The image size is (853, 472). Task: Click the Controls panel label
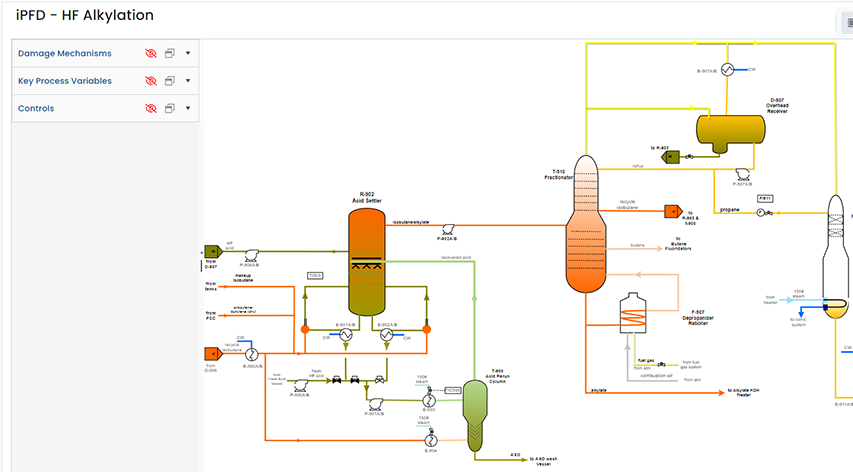pos(37,108)
